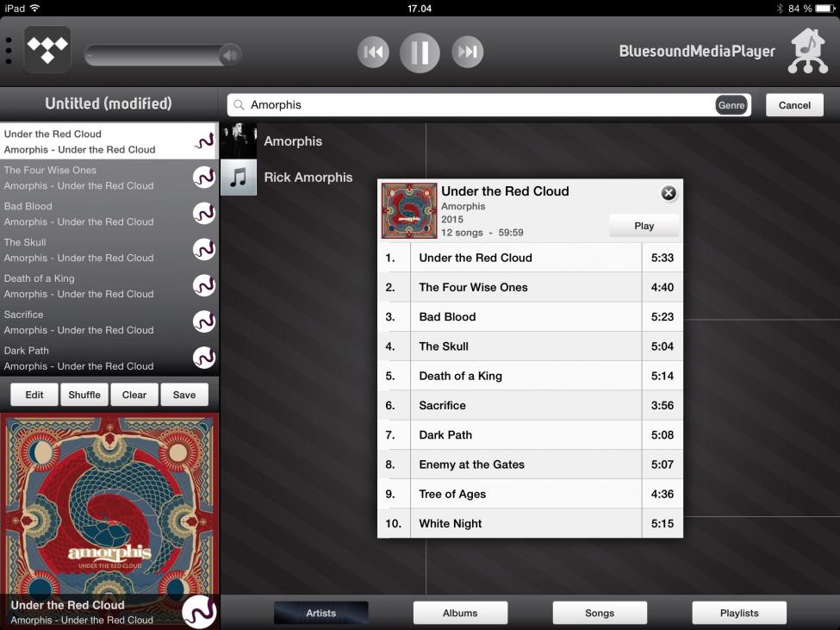Image resolution: width=840 pixels, height=630 pixels.
Task: Select queue item Dark Path
Action: 109,359
